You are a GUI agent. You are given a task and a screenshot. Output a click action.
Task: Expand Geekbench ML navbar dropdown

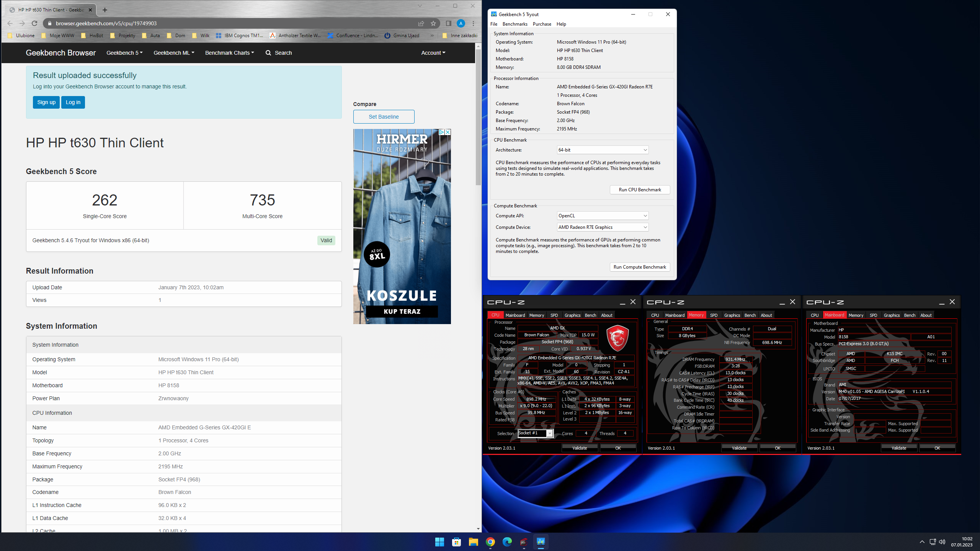coord(174,53)
